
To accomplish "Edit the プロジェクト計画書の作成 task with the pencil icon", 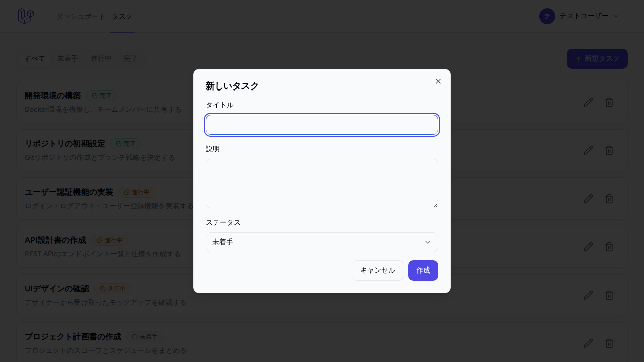I will point(588,343).
